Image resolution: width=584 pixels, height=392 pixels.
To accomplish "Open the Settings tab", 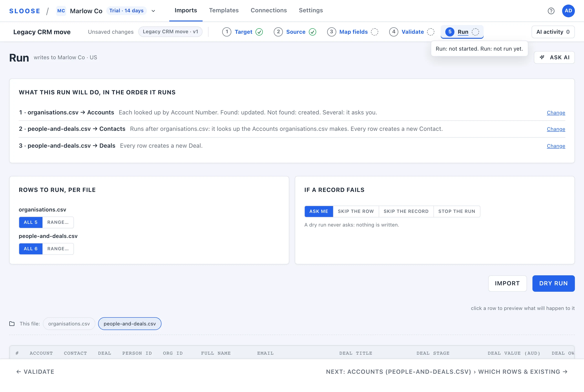I will coord(311,10).
